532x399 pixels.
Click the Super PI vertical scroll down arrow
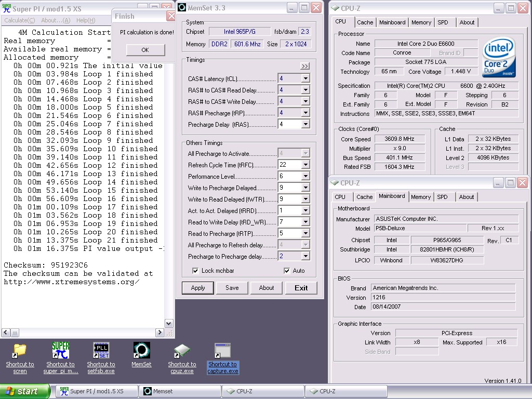click(169, 323)
